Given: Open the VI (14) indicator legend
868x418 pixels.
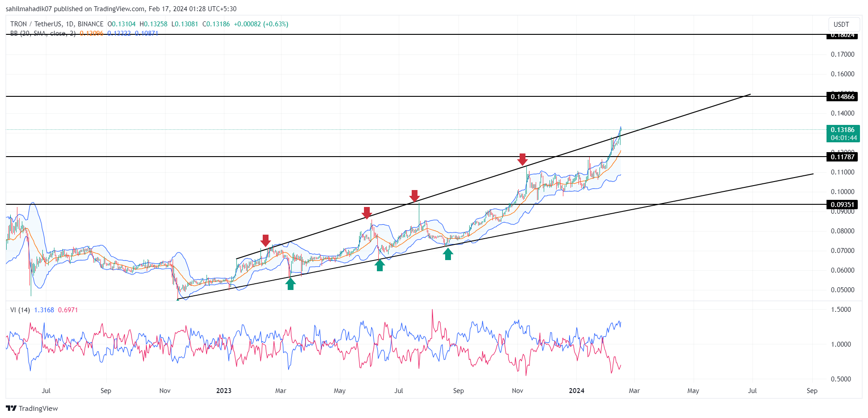Looking at the screenshot, I should (x=20, y=310).
